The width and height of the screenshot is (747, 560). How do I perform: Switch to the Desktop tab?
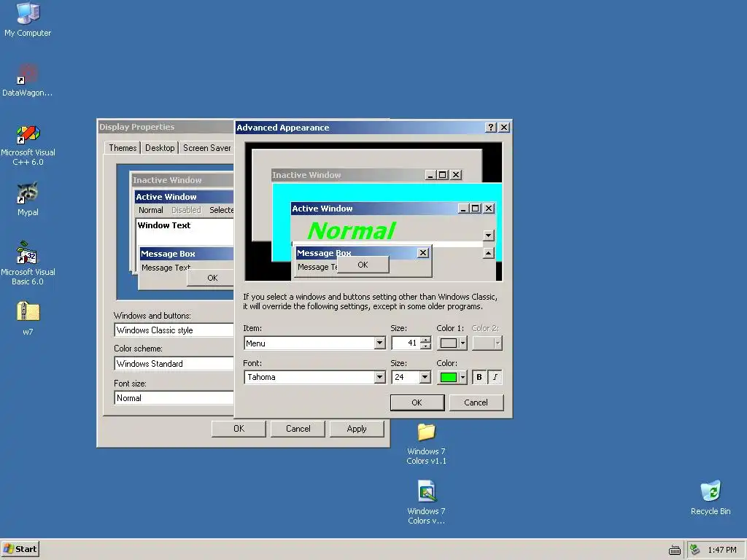point(160,147)
